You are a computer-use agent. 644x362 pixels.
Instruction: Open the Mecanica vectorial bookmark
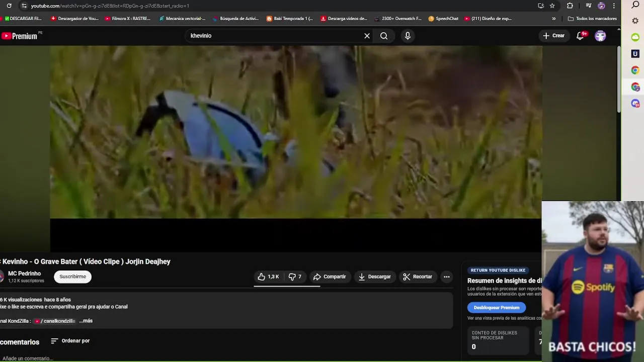pyautogui.click(x=182, y=19)
